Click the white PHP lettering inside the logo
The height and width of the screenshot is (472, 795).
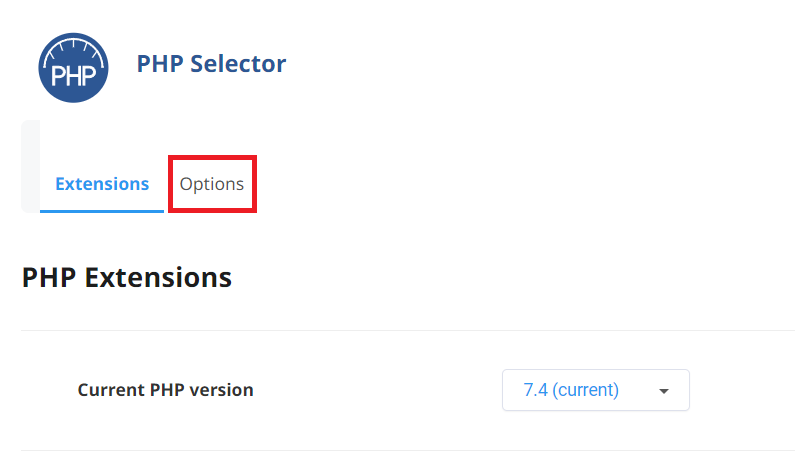(x=73, y=78)
